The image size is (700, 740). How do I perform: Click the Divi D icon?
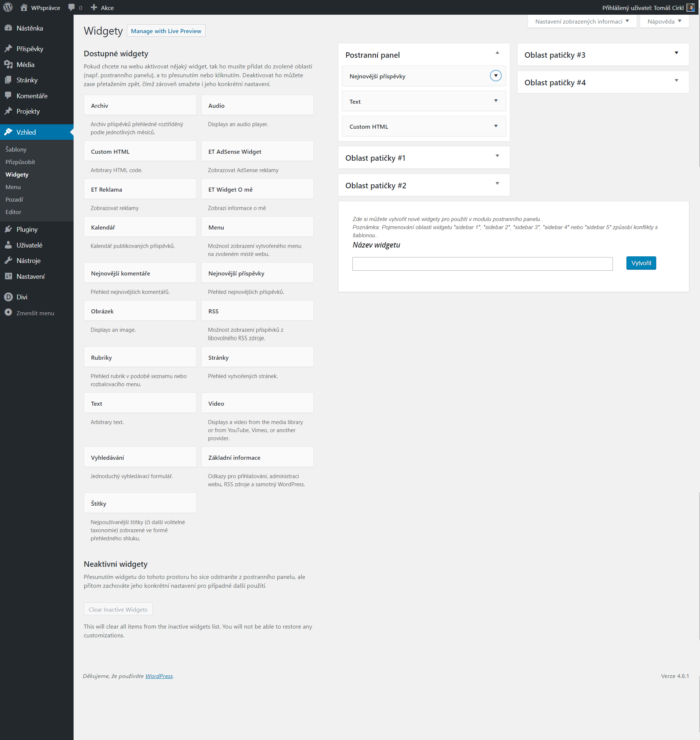tap(8, 297)
